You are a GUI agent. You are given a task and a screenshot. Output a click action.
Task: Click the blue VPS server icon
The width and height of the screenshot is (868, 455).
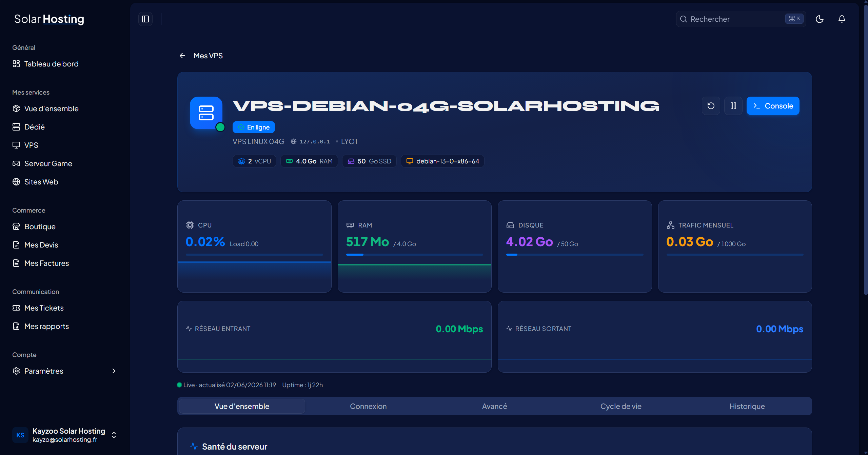206,113
